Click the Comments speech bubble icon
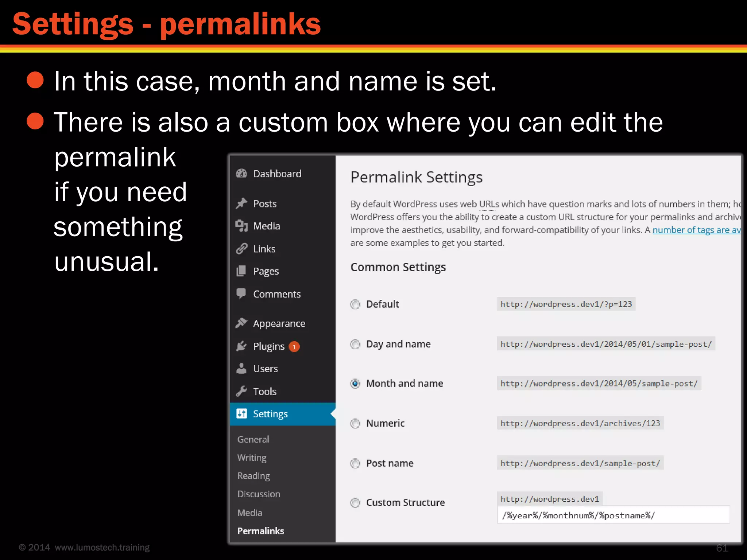The height and width of the screenshot is (560, 747). pos(241,293)
